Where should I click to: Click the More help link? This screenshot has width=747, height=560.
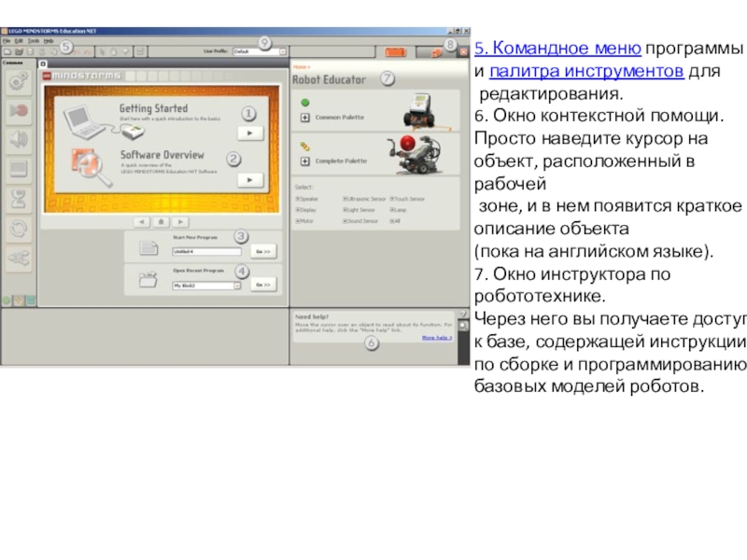(x=436, y=338)
